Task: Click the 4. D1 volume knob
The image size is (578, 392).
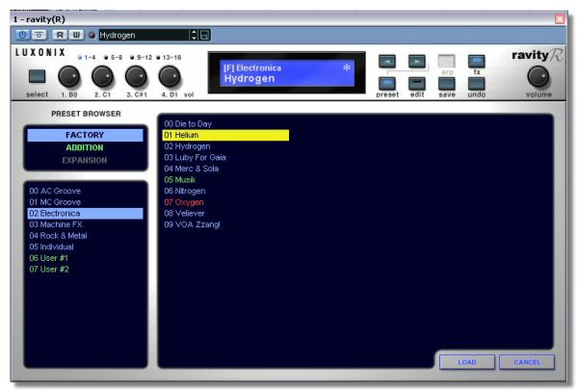Action: pyautogui.click(x=170, y=77)
